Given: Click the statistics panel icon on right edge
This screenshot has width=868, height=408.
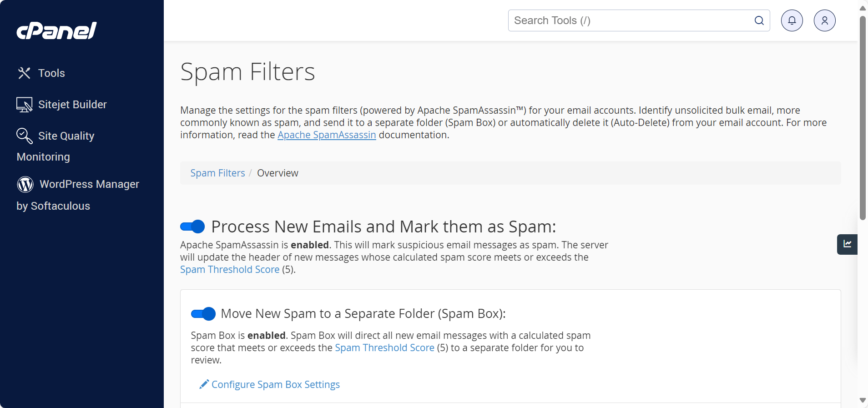Looking at the screenshot, I should pyautogui.click(x=848, y=244).
